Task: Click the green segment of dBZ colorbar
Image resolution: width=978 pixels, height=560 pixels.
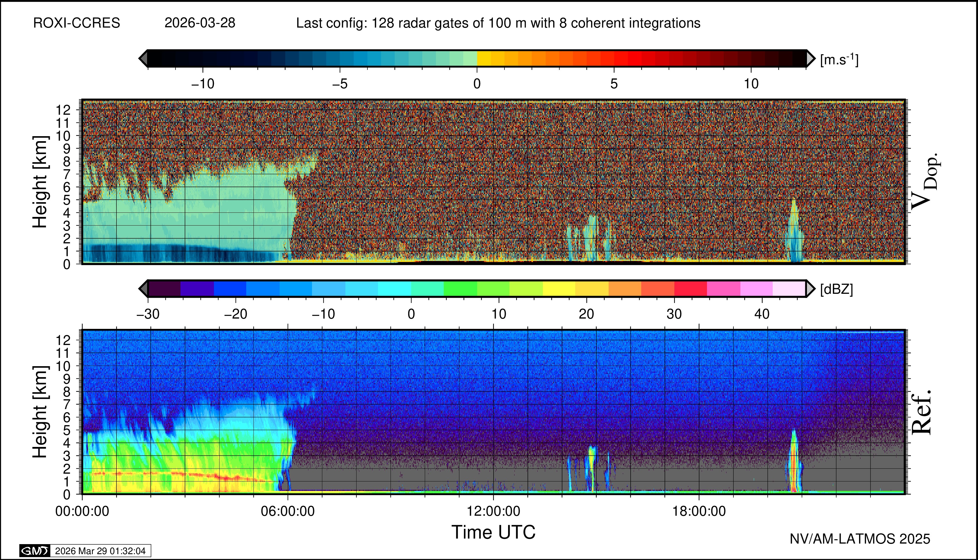Action: click(460, 288)
